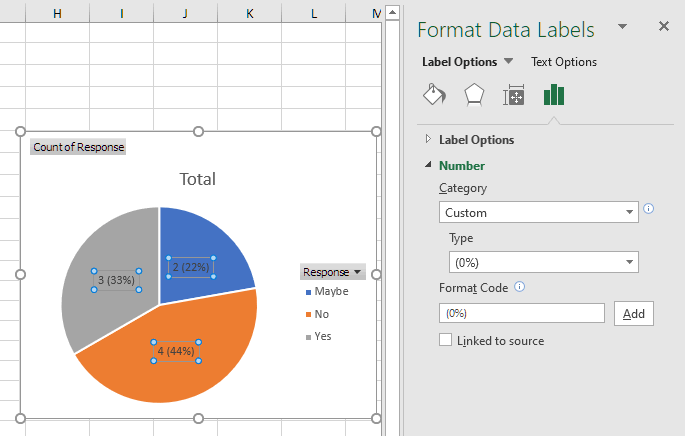The image size is (685, 436).
Task: Close the Format Data Labels pane
Action: 664,27
